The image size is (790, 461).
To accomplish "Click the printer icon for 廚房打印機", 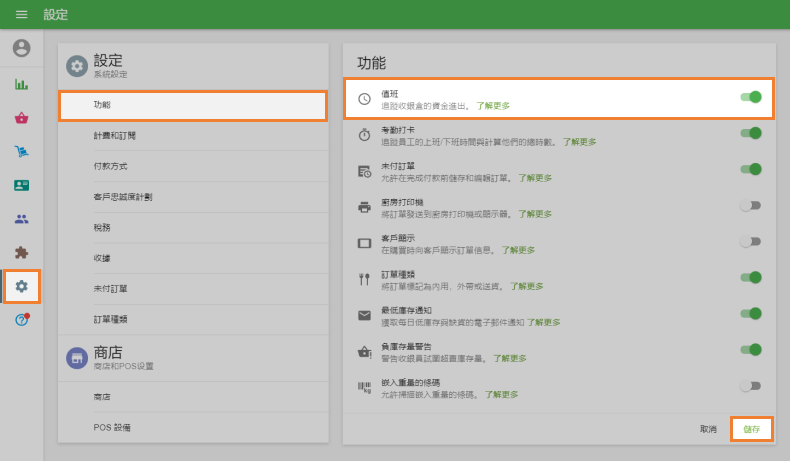I will point(364,207).
